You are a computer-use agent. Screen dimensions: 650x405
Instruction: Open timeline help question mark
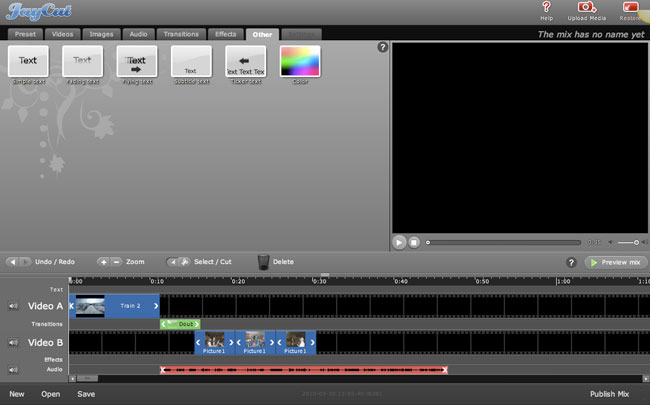571,262
